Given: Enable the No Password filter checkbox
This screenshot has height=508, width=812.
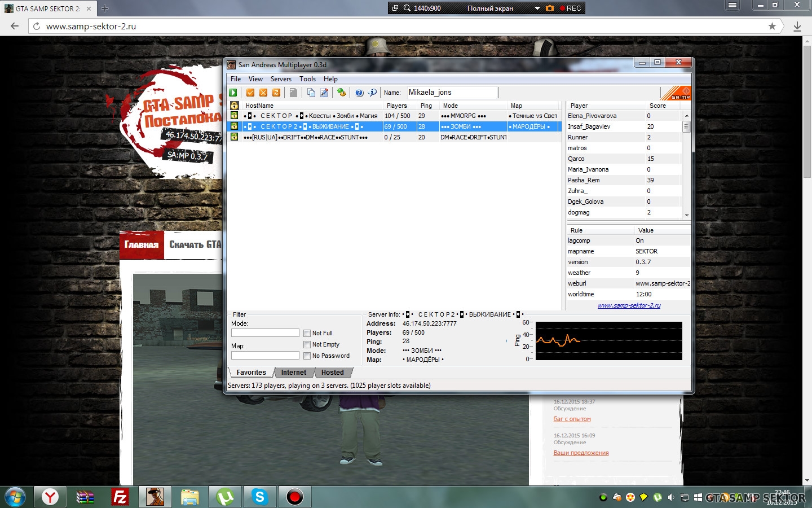Looking at the screenshot, I should [307, 356].
